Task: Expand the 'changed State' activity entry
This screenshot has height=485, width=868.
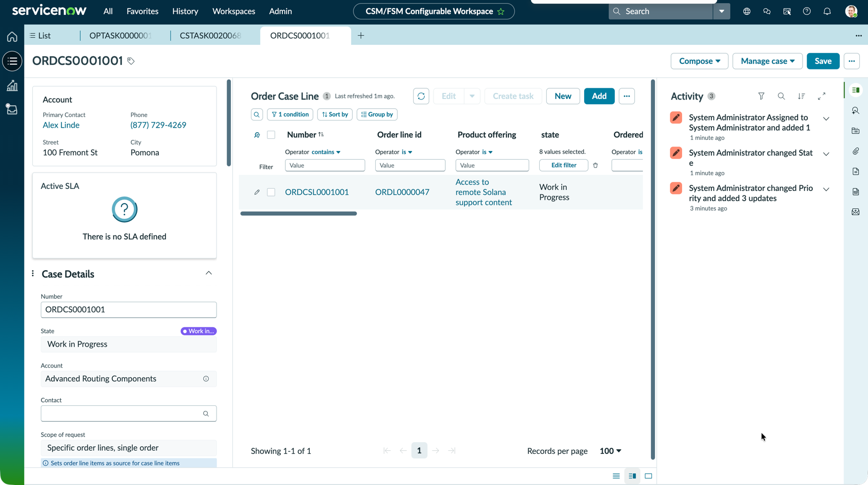Action: point(826,154)
